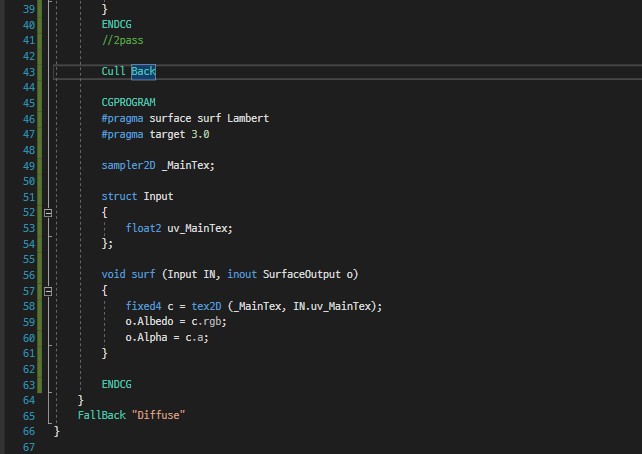Click ENDCG on line 40
Image resolution: width=642 pixels, height=454 pixels.
[x=116, y=25]
